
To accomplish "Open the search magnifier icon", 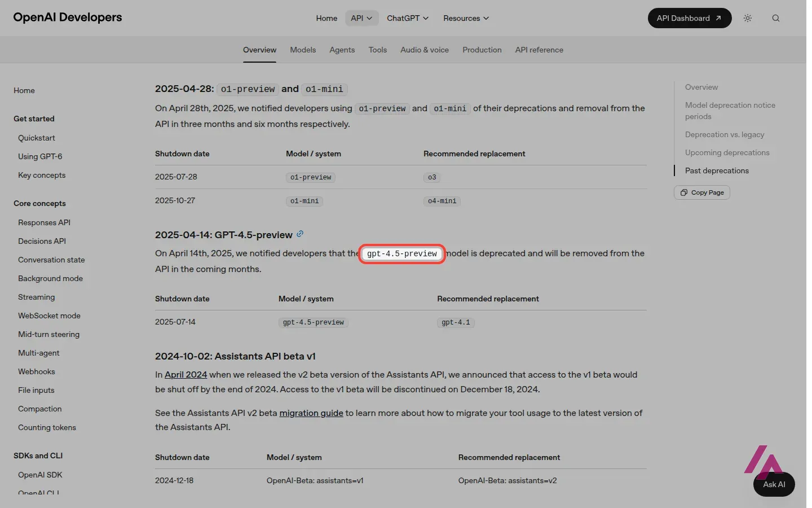I will (776, 18).
